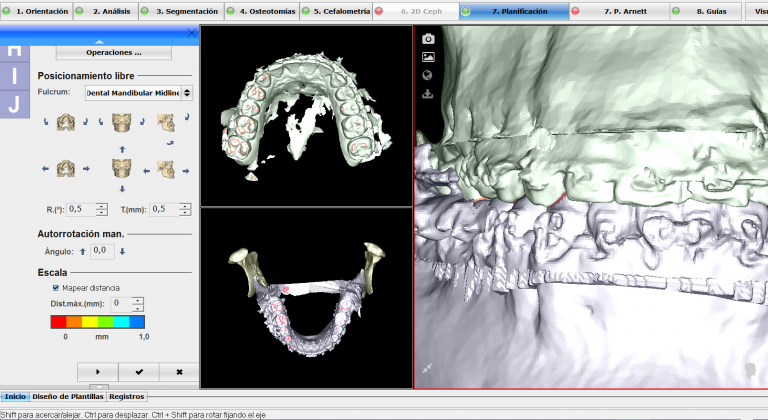Click the red segment of color scale
Image resolution: width=768 pixels, height=420 pixels.
click(58, 321)
